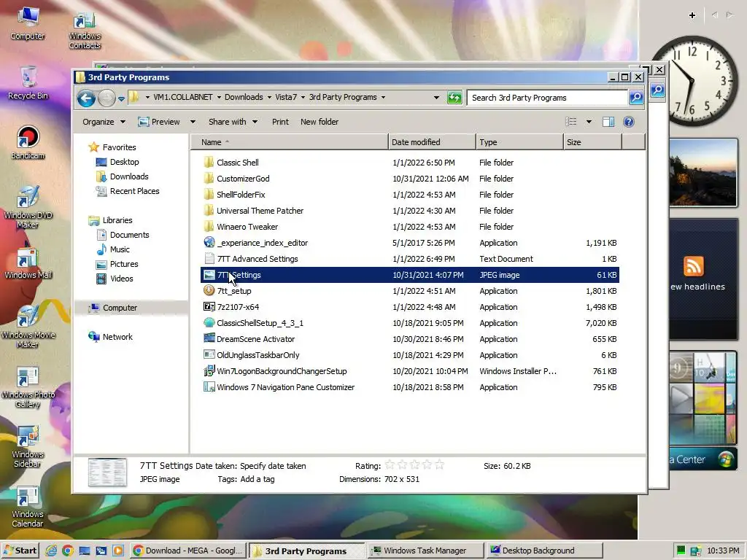Open the Start menu

20,551
